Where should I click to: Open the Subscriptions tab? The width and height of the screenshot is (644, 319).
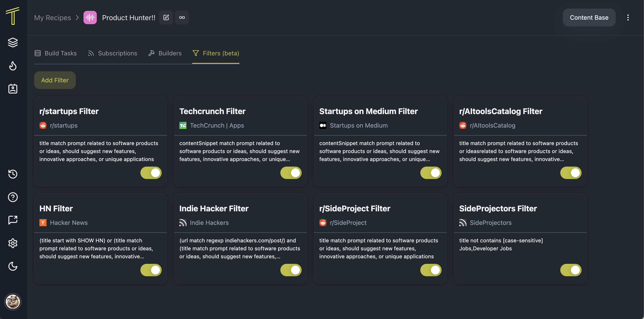113,53
